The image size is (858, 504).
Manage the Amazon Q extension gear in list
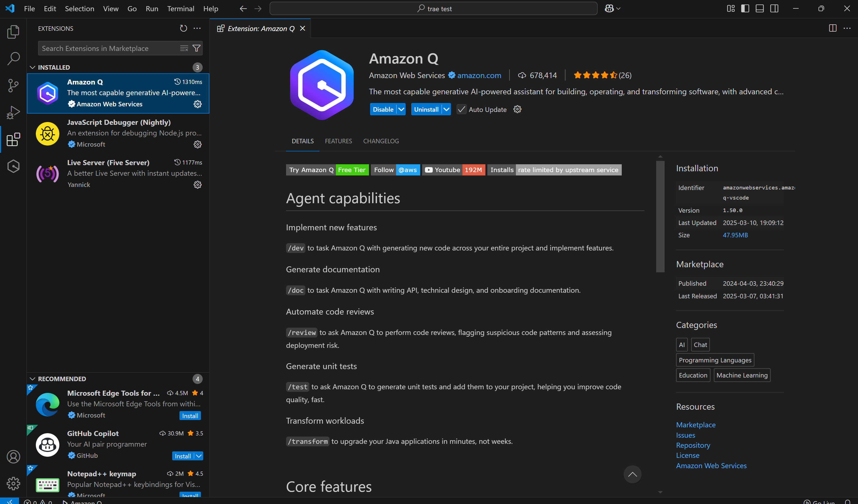(197, 104)
